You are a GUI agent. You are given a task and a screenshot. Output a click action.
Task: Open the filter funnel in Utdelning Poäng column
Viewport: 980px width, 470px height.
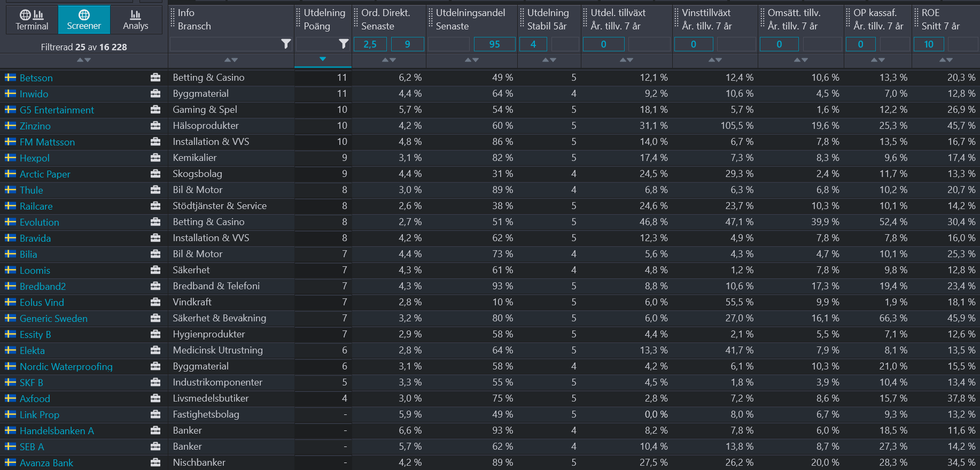[x=344, y=44]
